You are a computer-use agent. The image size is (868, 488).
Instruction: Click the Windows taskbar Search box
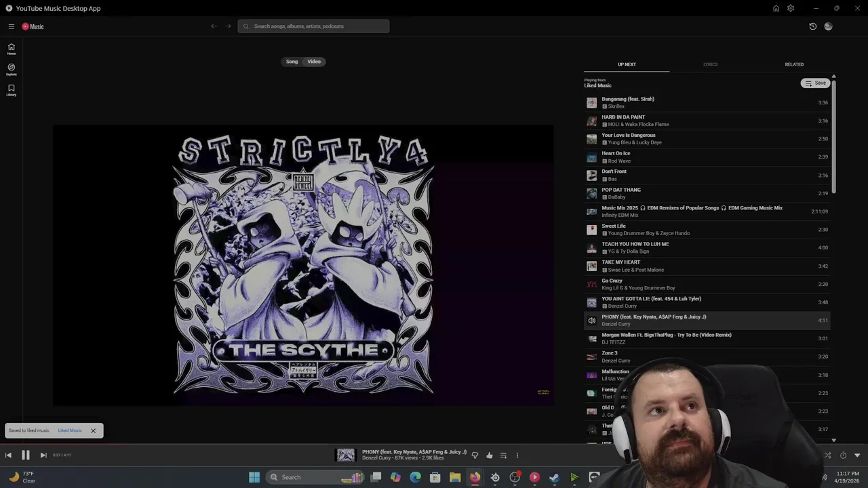[315, 477]
